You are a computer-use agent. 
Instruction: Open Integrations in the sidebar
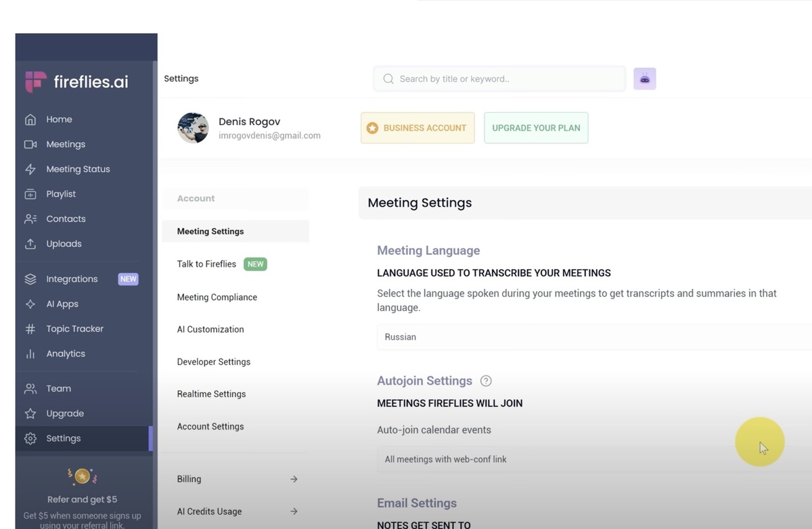72,279
